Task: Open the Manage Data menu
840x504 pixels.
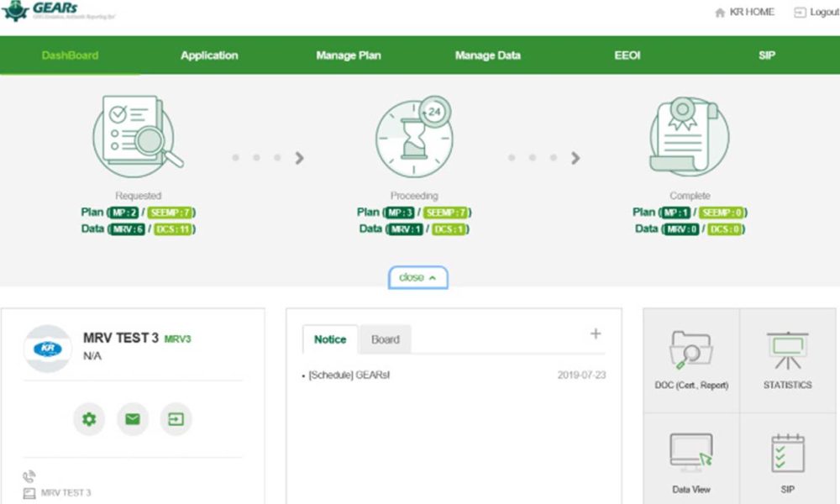Action: (x=487, y=55)
